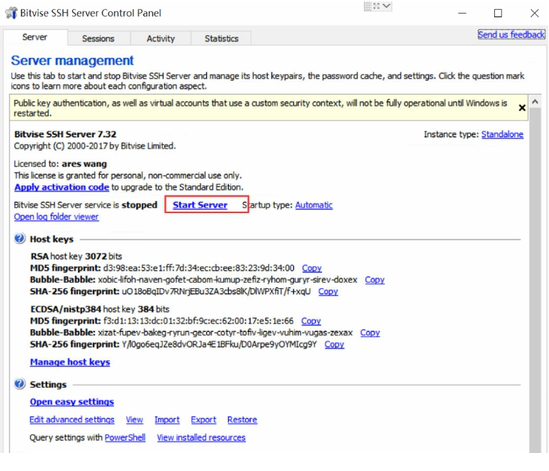Click Edit advanced settings
Image resolution: width=549 pixels, height=471 pixels.
pyautogui.click(x=72, y=420)
